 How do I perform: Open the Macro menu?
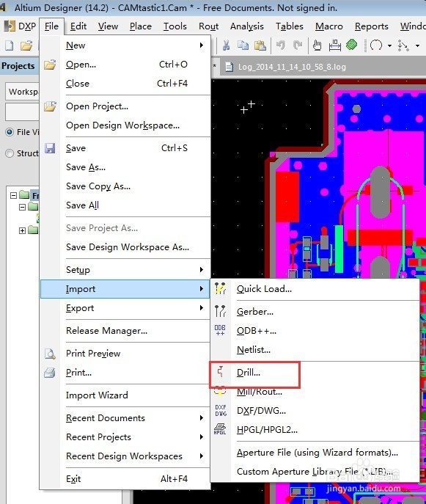point(329,26)
